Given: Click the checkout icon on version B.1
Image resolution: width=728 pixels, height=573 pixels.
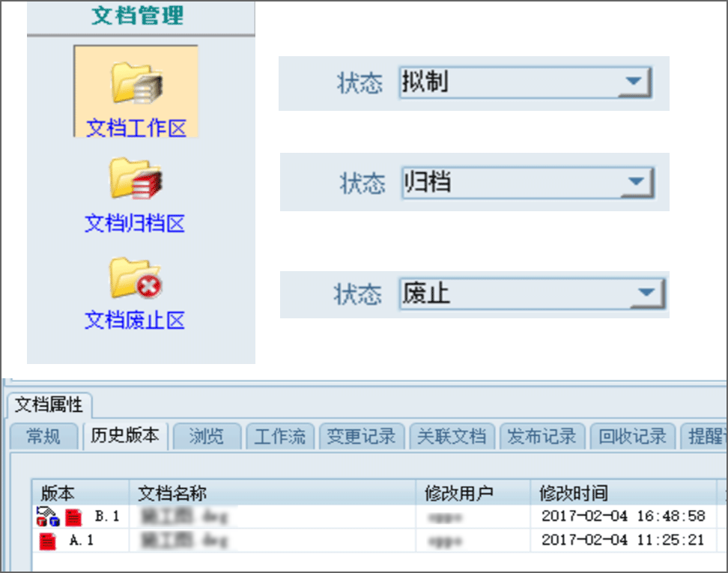Looking at the screenshot, I should click(47, 516).
